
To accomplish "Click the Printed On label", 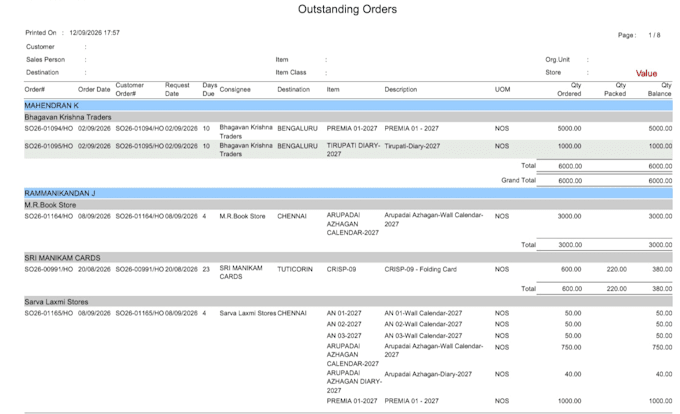I will [x=41, y=33].
